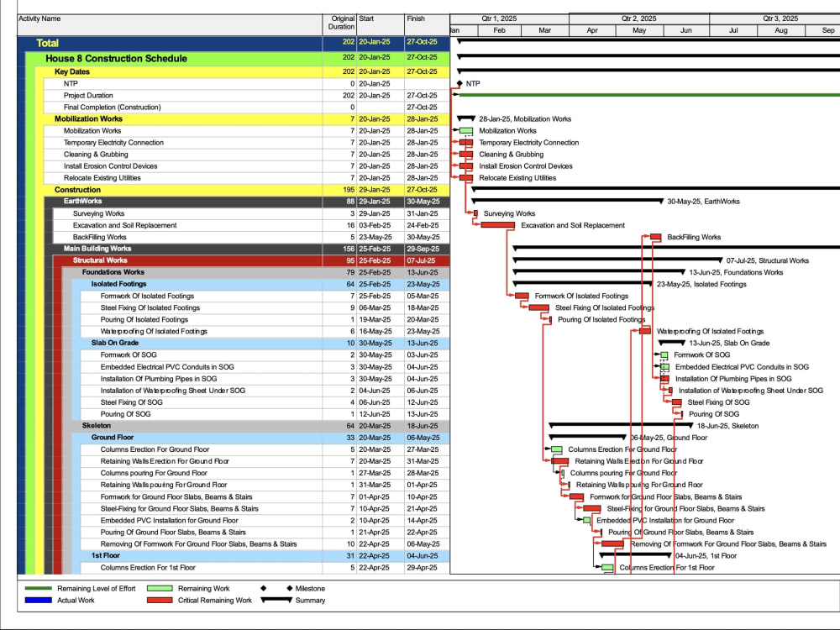Click the red Waterproofing Of Isolated Footings Gantt bar

coord(645,331)
